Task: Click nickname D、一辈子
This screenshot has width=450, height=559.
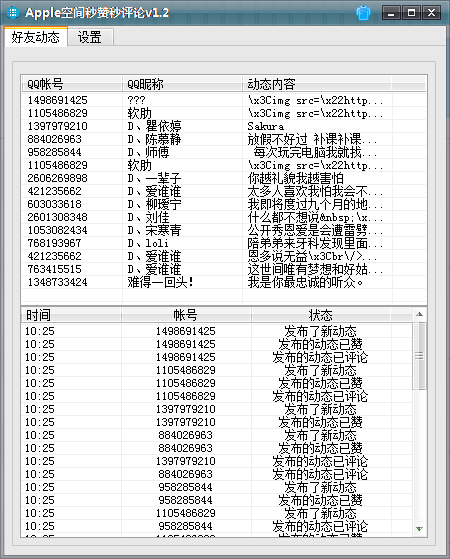Action: [x=154, y=178]
